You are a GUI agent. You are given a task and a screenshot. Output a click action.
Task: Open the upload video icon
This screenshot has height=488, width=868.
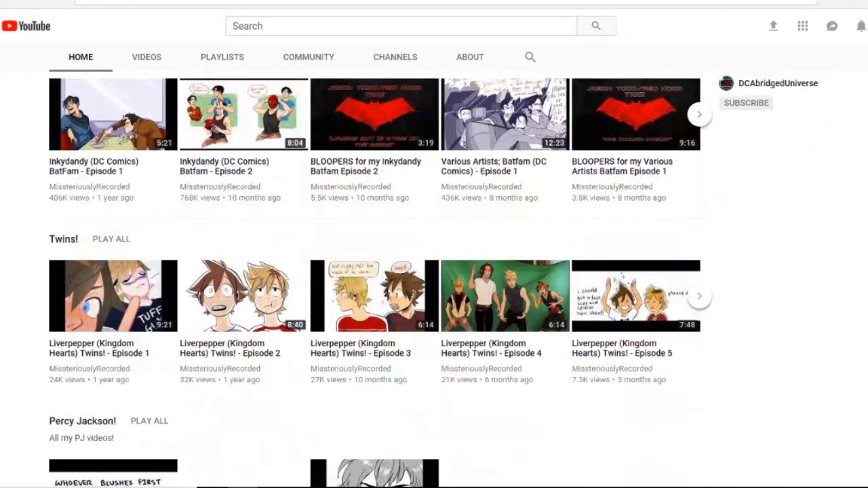point(773,26)
